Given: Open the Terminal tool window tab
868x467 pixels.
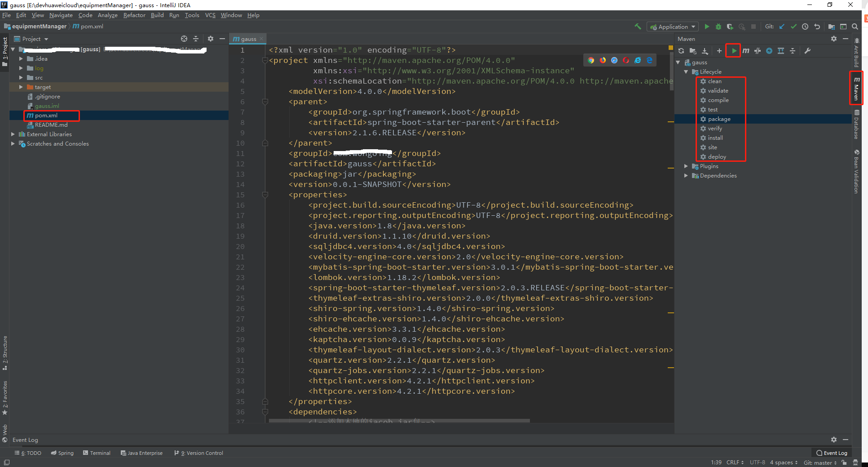Looking at the screenshot, I should click(x=97, y=453).
